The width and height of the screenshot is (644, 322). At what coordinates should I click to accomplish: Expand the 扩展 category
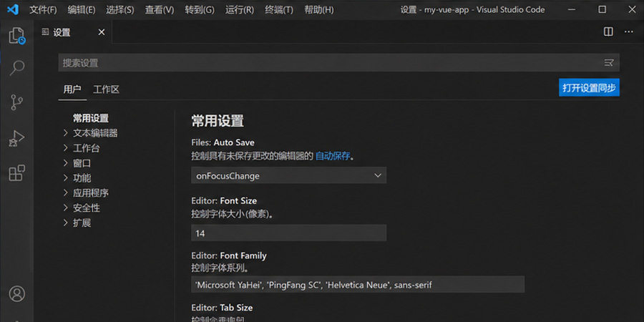click(x=77, y=223)
